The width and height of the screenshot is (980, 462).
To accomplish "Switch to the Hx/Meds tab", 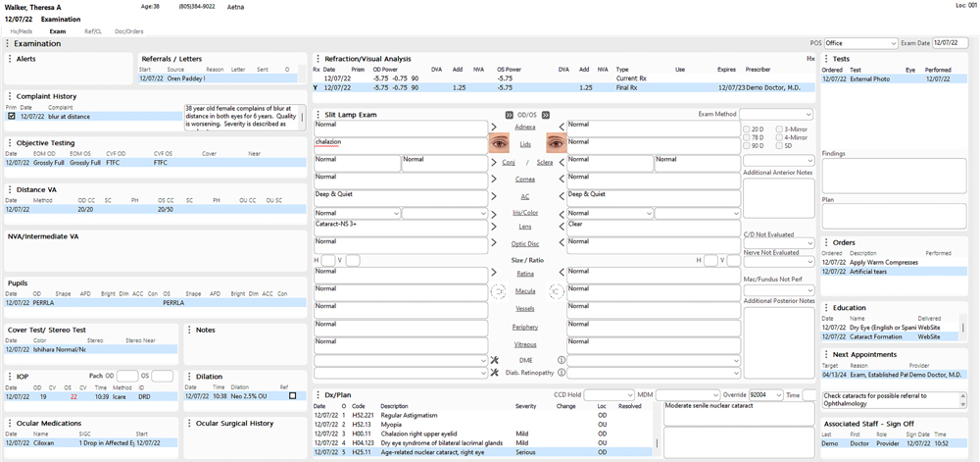I will (21, 31).
